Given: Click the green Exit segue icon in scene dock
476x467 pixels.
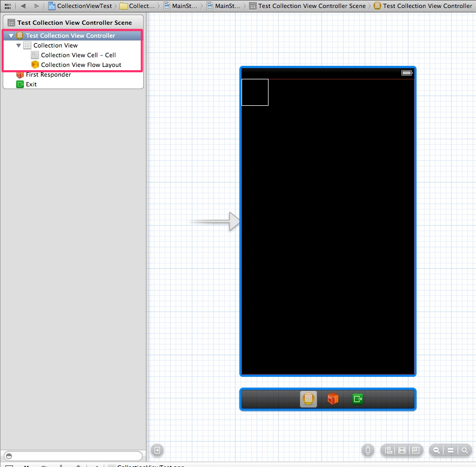Looking at the screenshot, I should (x=357, y=399).
